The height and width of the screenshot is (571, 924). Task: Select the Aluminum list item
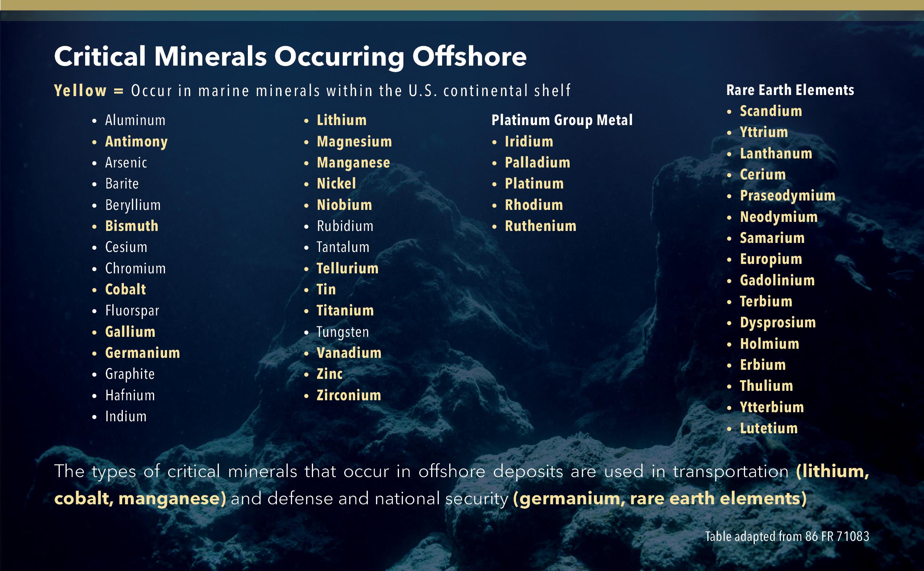tap(136, 120)
